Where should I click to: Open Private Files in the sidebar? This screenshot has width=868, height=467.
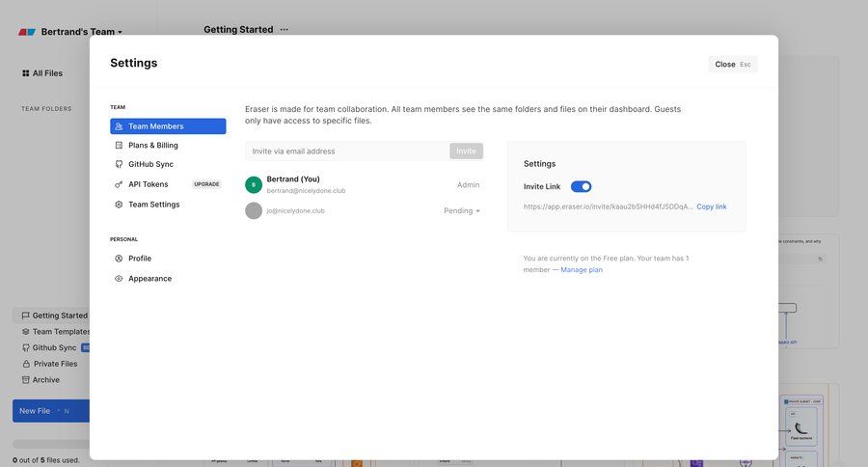[x=50, y=364]
